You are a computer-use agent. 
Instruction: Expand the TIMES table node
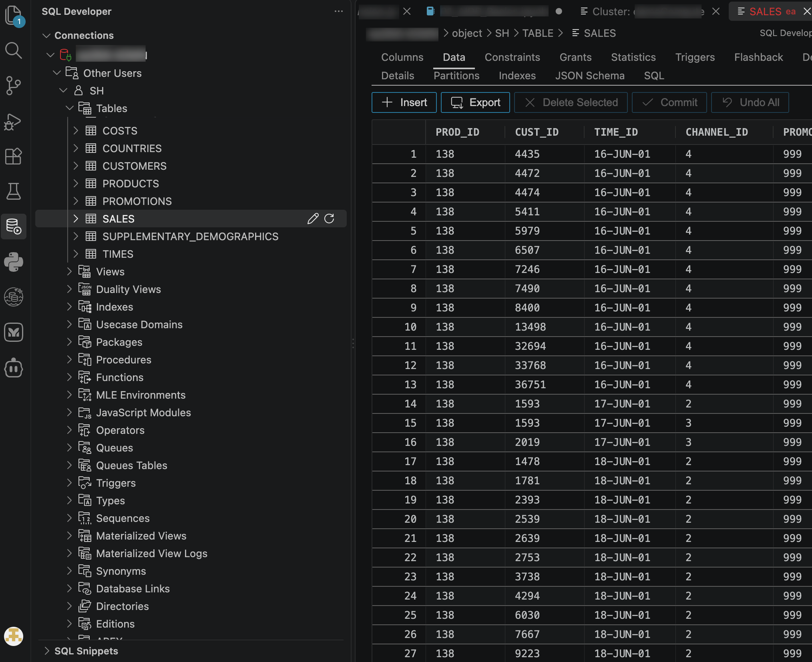click(x=76, y=254)
